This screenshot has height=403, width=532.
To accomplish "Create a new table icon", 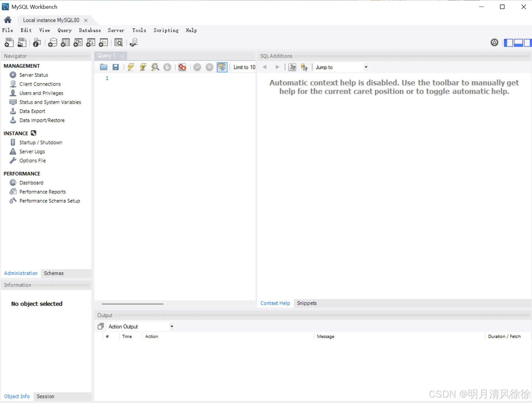I will coord(65,43).
